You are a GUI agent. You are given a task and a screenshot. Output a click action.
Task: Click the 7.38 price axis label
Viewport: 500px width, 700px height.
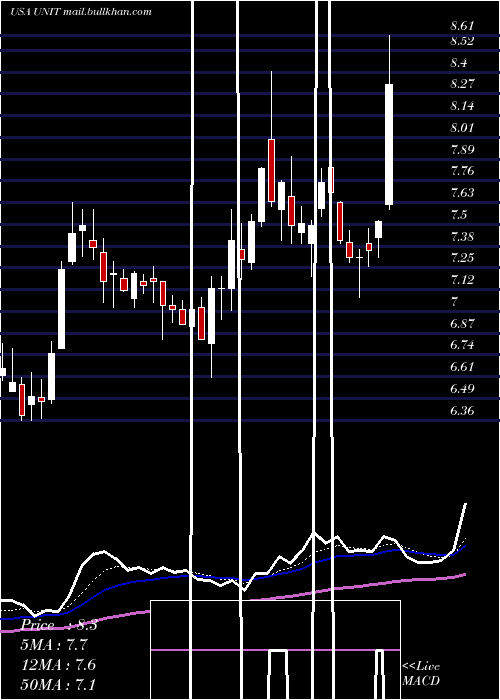point(462,236)
